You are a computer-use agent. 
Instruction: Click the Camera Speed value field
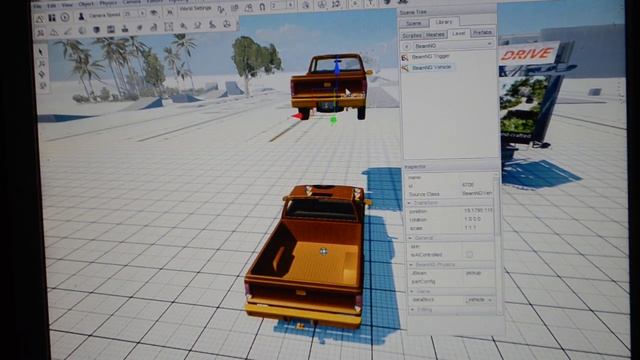tap(131, 13)
